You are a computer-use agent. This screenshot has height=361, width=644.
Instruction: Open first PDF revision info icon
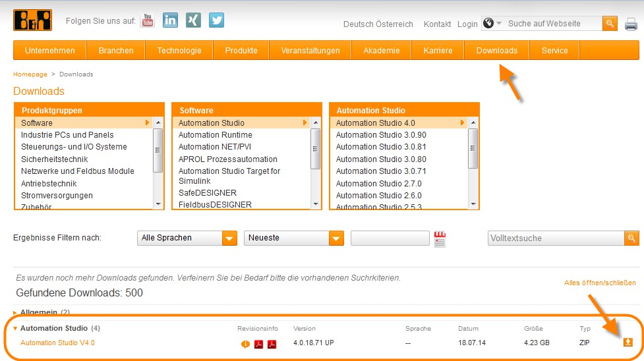pos(258,343)
